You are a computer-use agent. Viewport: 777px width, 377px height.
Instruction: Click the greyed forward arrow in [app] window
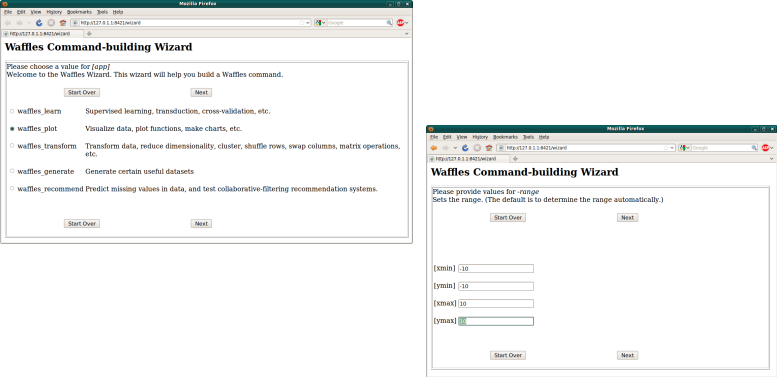[19, 23]
